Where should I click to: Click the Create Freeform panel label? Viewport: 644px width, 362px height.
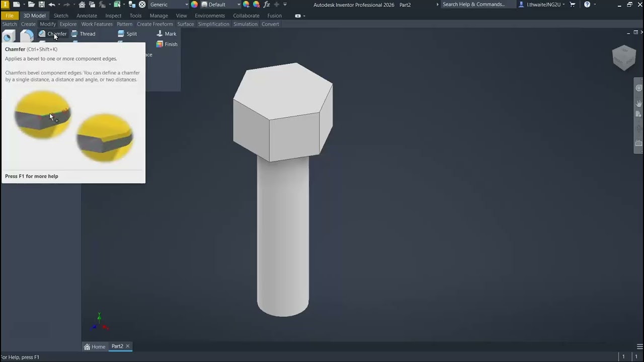pyautogui.click(x=155, y=24)
